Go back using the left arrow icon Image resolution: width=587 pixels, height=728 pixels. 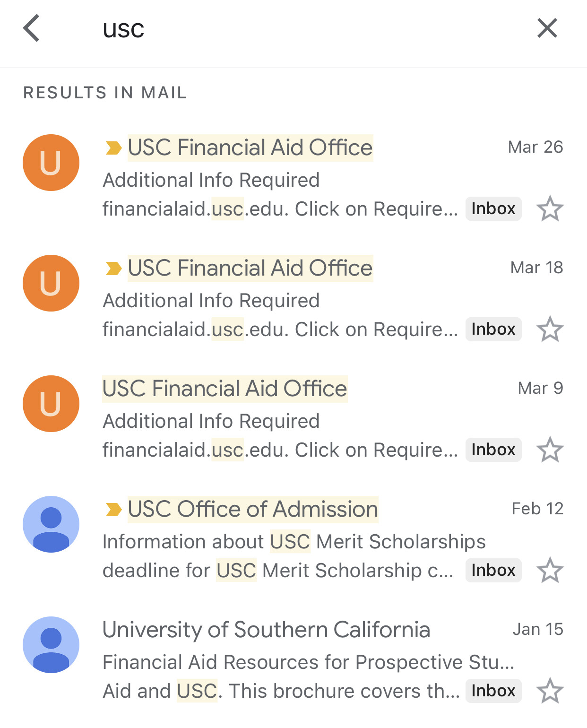tap(31, 28)
